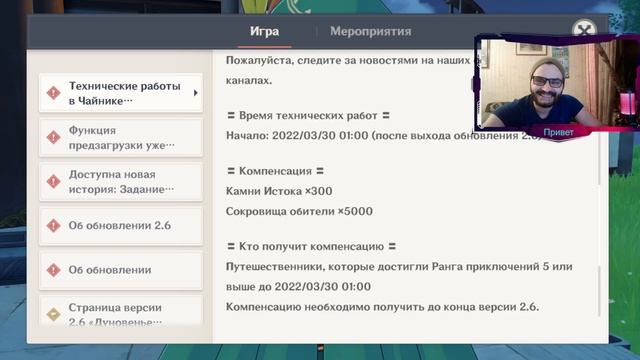
Task: Switch to the Игра tab
Action: 264,31
